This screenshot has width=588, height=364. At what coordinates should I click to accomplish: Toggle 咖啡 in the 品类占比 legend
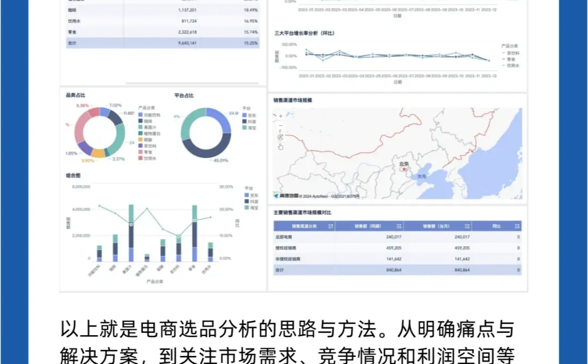[145, 121]
